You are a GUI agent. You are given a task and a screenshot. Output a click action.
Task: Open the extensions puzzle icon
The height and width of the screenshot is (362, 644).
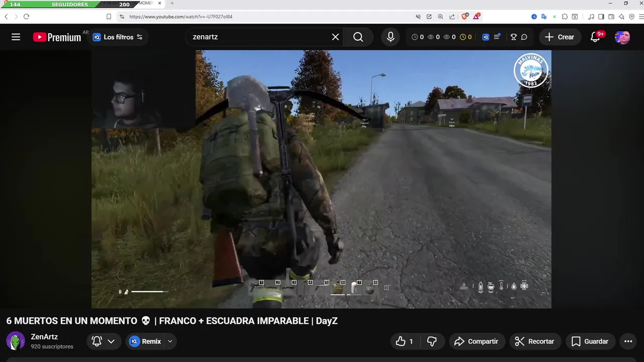[x=565, y=17]
